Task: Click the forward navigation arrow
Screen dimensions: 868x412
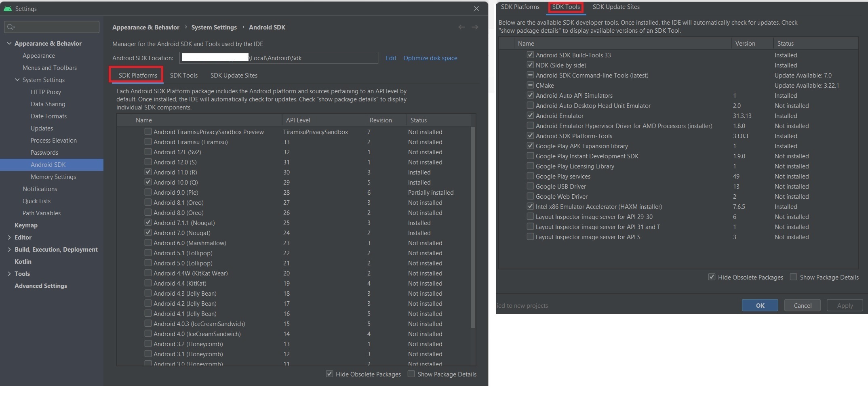Action: point(475,27)
